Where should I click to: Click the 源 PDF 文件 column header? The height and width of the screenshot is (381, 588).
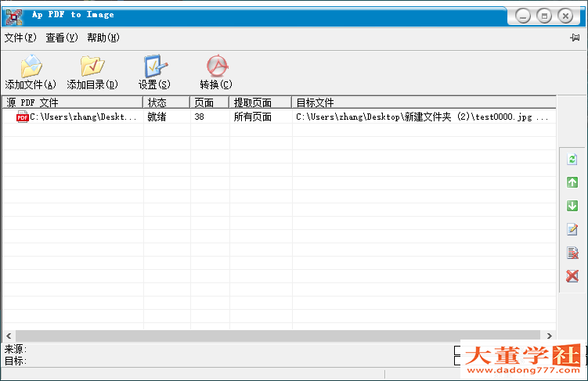[x=73, y=102]
